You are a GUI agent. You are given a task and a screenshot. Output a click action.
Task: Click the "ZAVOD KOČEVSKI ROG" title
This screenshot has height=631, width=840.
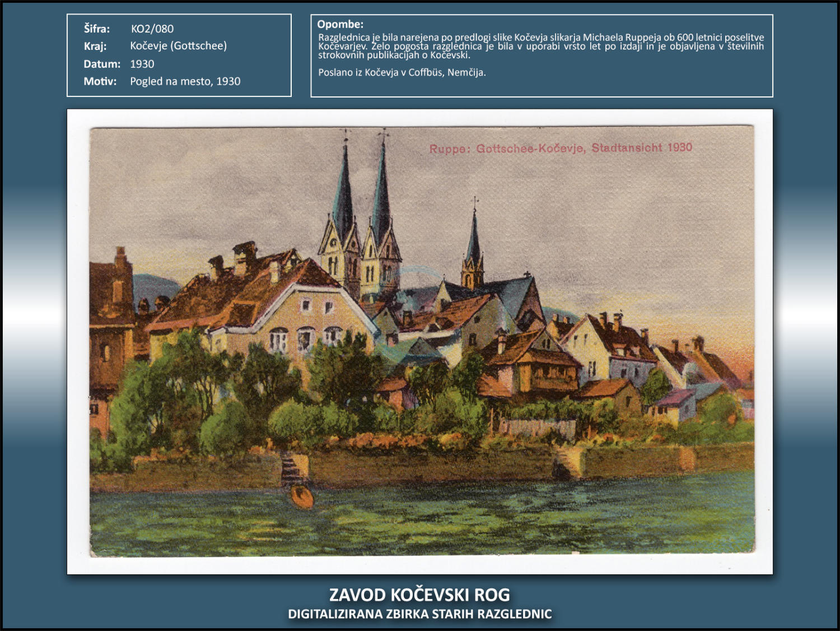point(419,595)
